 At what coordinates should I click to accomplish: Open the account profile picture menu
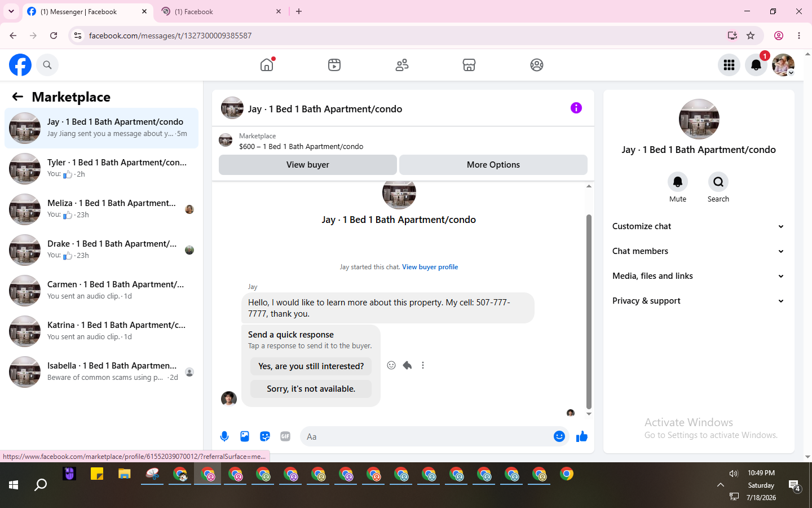pyautogui.click(x=783, y=65)
